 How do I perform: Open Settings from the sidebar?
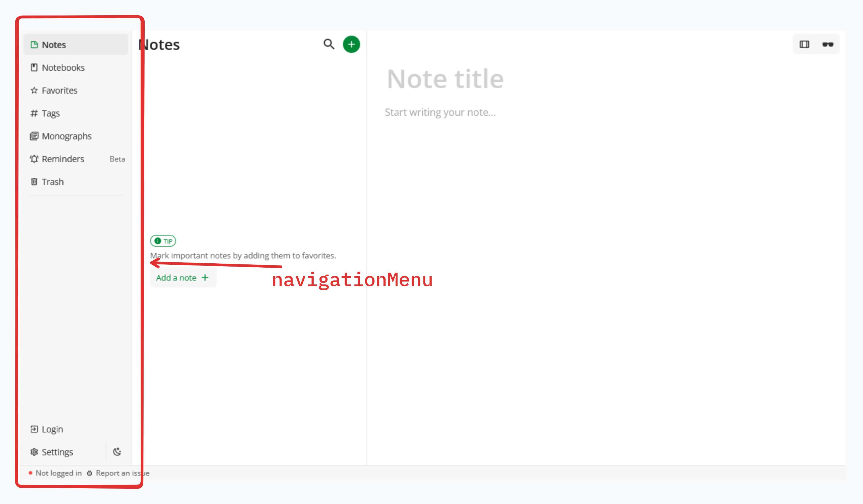[57, 452]
